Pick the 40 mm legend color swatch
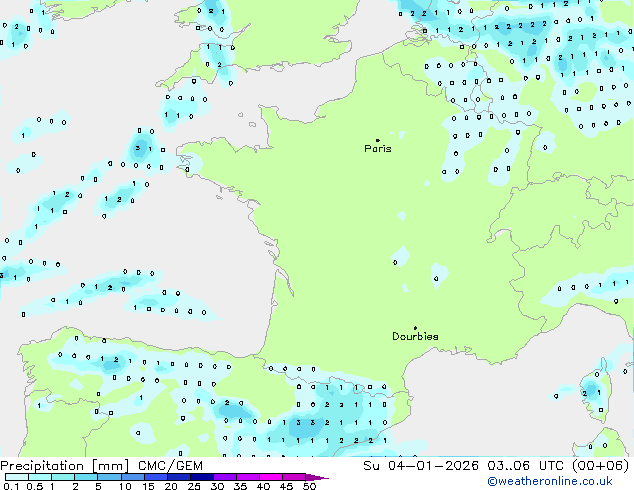Screen dimensions: 634x490 click(x=272, y=477)
